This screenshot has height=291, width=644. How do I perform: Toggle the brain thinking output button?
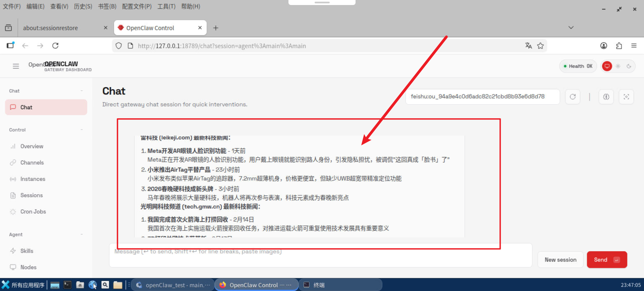[606, 97]
